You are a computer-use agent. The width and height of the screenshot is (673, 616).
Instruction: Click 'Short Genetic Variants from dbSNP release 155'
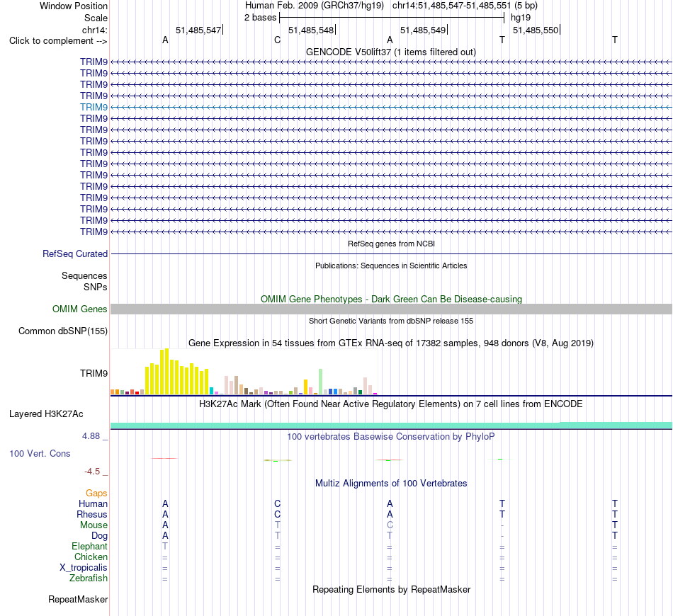[x=391, y=321]
